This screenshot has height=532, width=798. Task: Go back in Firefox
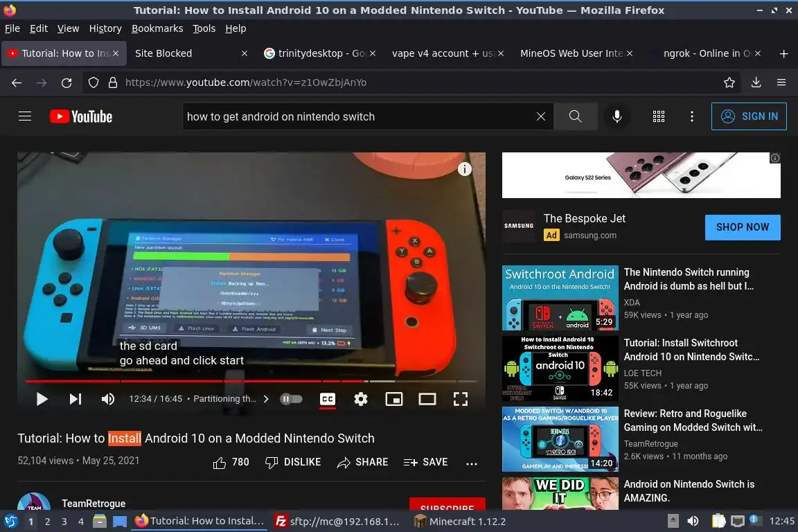coord(17,82)
